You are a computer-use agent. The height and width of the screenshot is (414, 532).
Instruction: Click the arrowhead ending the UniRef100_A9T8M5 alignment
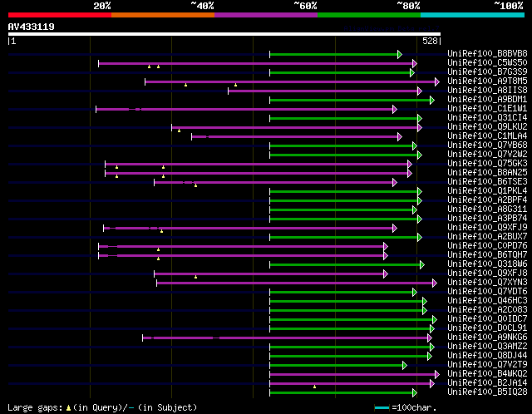[x=437, y=81]
